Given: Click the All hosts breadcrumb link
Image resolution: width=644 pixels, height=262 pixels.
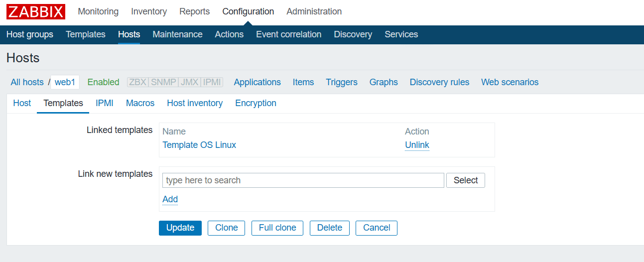Looking at the screenshot, I should [x=27, y=82].
